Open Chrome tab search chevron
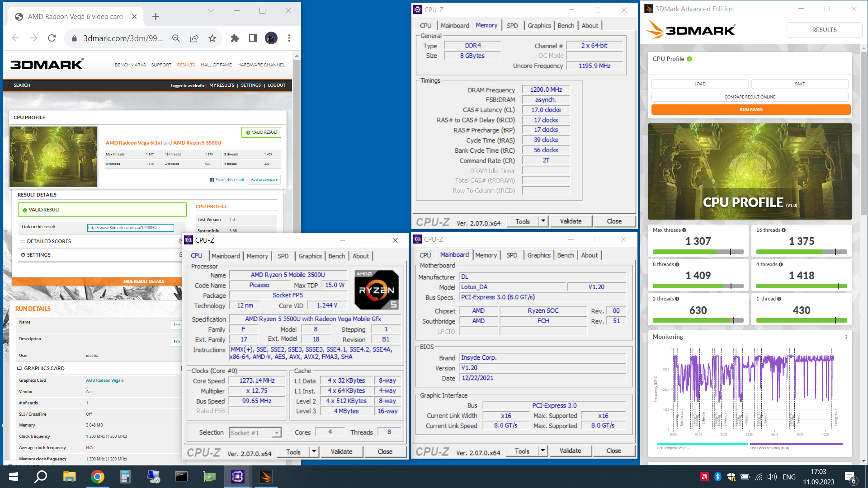This screenshot has height=488, width=868. point(211,10)
